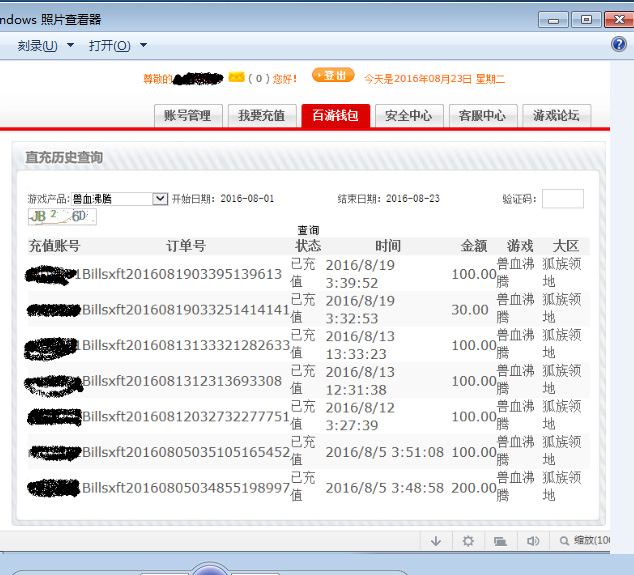Screen dimensions: 634x575
Task: Click the 查询 search button
Action: click(308, 230)
